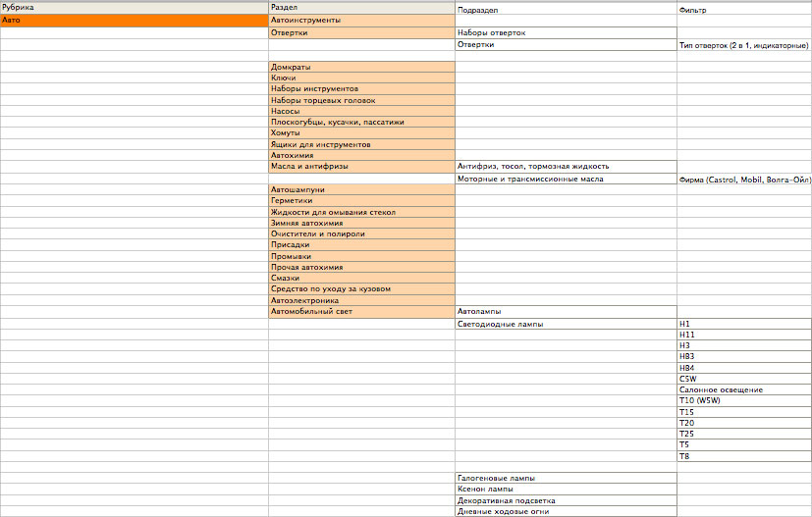Click the 'Дневные ходовые огни' cell

(x=566, y=511)
